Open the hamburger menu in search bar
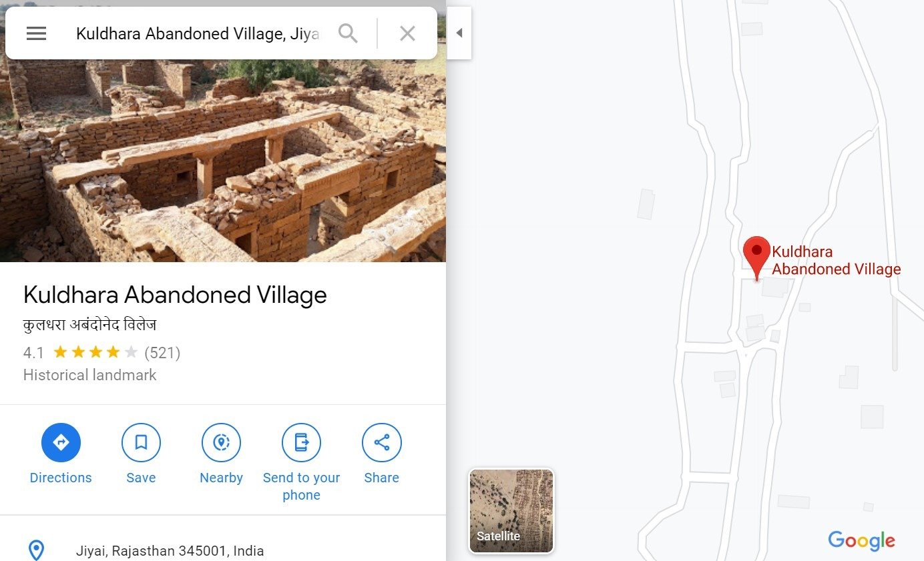Viewport: 924px width, 561px height. coord(36,33)
